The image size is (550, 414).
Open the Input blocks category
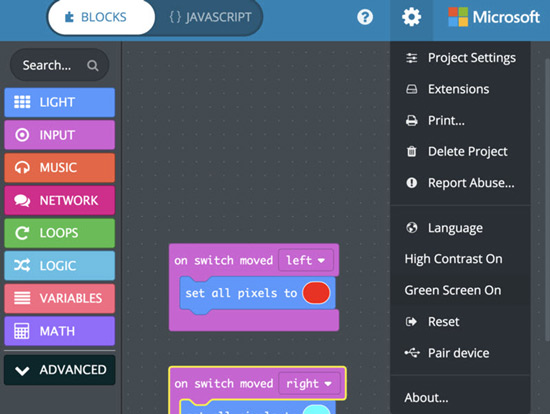pos(59,135)
